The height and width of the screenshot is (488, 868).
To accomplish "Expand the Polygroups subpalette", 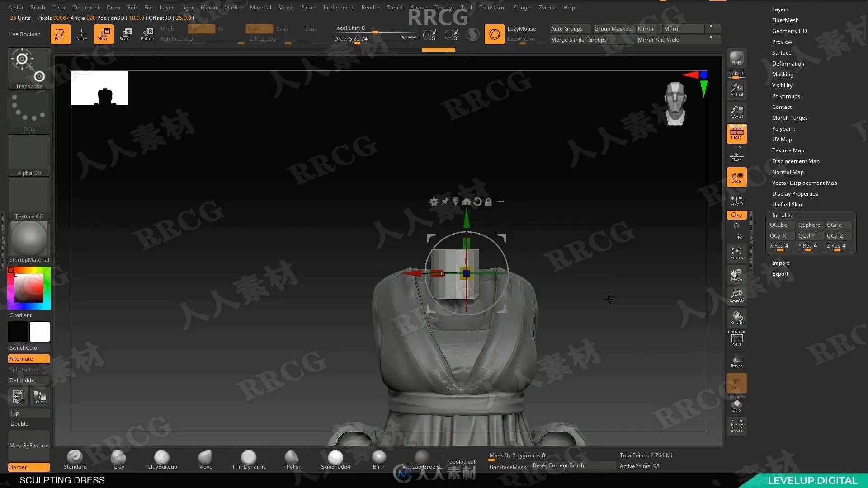I will click(x=786, y=96).
